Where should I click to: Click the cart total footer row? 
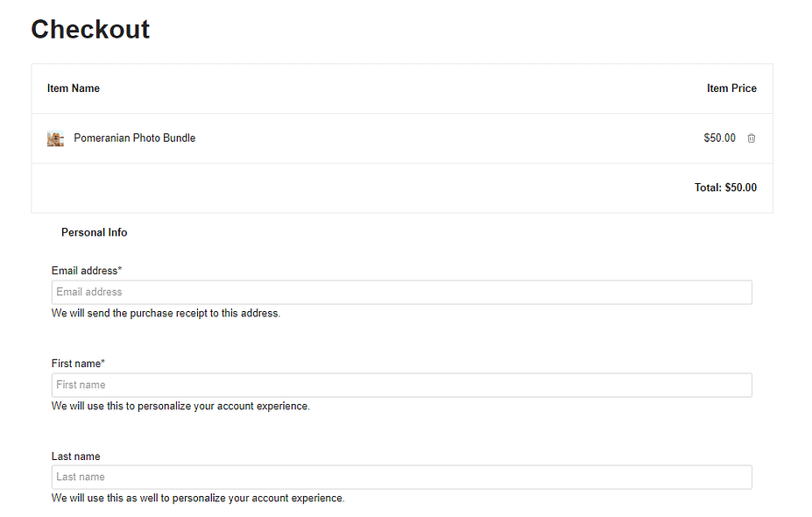click(402, 188)
